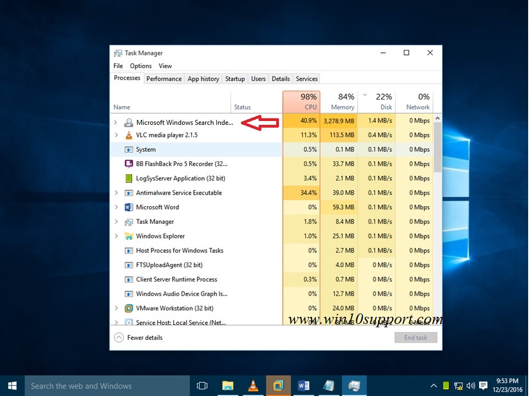Click the VMware Workstation process icon
Image resolution: width=532 pixels, height=396 pixels.
coord(129,309)
